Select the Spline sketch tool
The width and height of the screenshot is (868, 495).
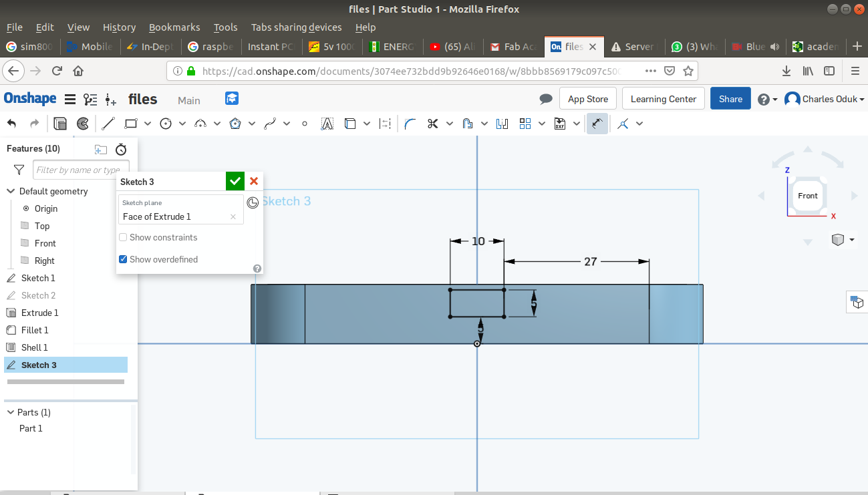(x=270, y=124)
